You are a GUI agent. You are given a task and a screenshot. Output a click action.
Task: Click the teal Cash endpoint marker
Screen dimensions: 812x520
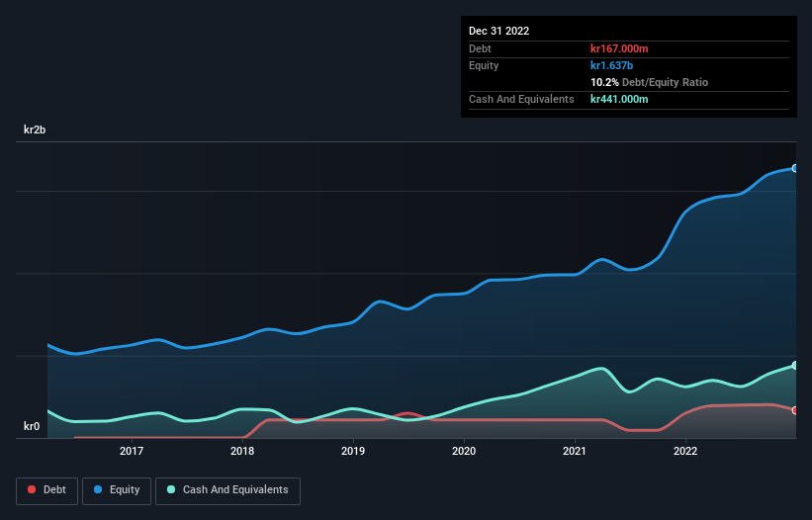point(795,366)
